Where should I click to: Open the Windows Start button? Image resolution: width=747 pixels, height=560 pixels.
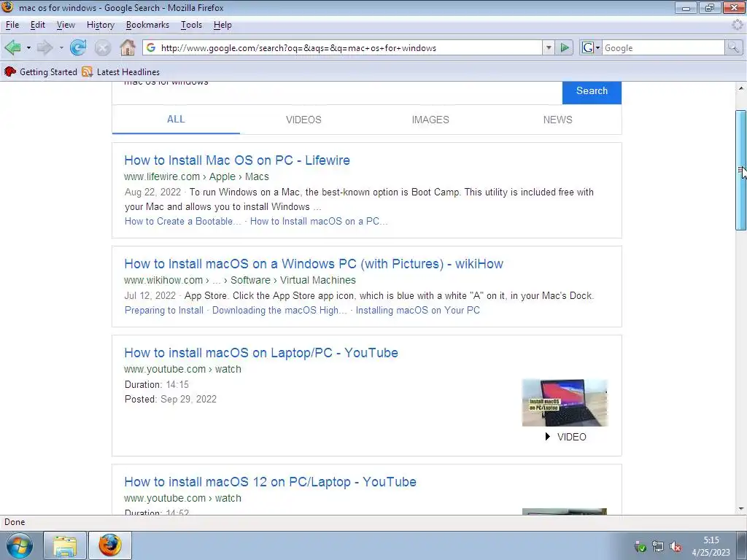20,545
